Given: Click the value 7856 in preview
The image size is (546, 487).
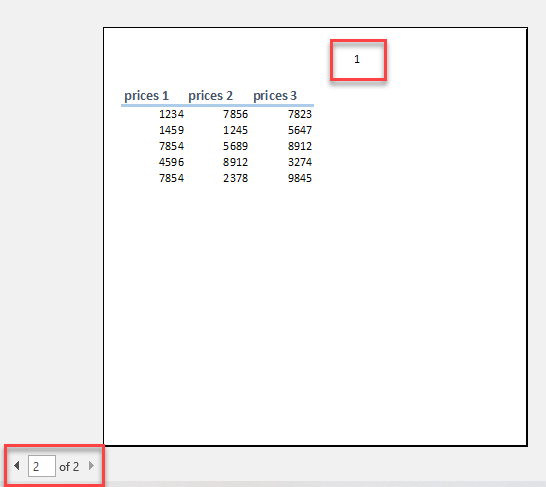Looking at the screenshot, I should click(235, 114).
